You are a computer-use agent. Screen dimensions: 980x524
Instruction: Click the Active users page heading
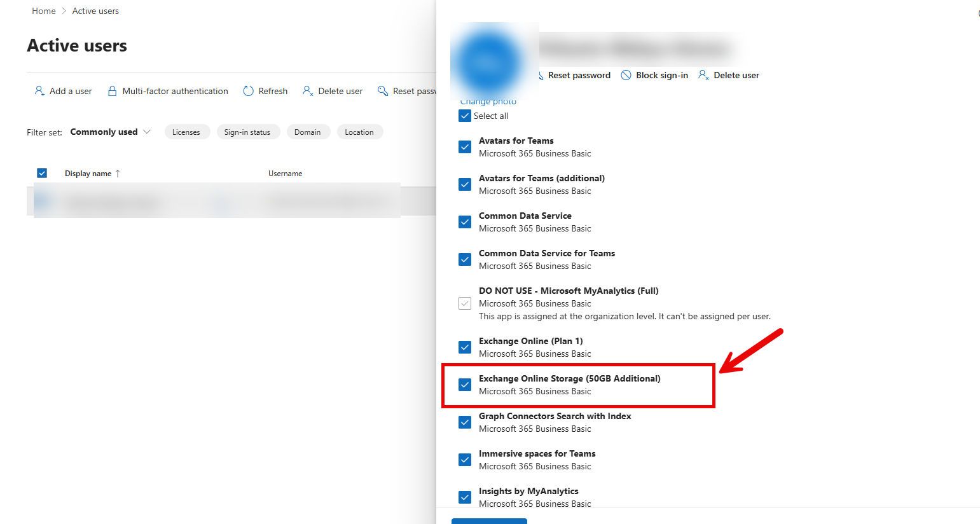[x=77, y=46]
